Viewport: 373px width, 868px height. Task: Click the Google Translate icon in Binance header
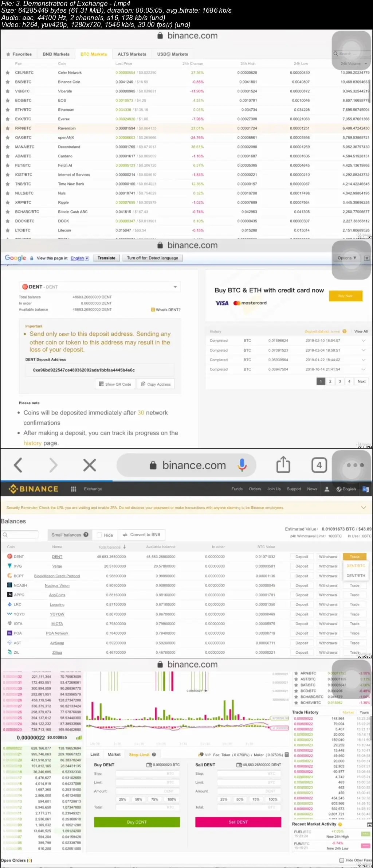(366, 489)
